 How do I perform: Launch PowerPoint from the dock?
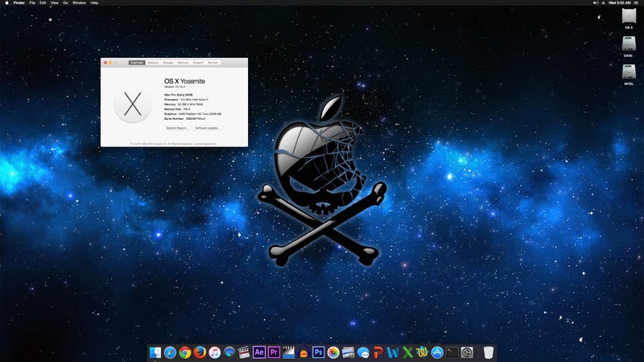[378, 352]
